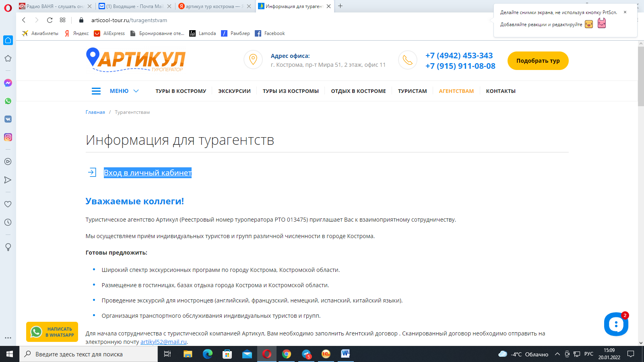The width and height of the screenshot is (644, 362).
Task: Open the speed dial grid icon
Action: click(x=62, y=20)
